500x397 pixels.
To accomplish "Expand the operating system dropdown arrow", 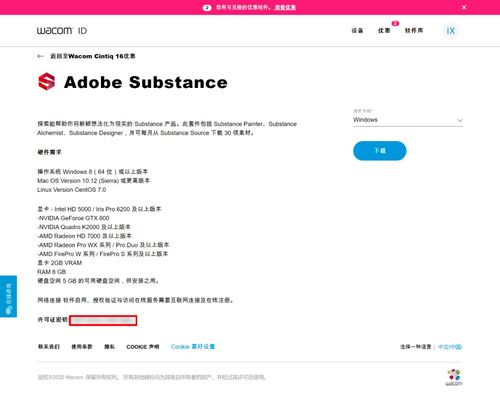I will tap(460, 120).
